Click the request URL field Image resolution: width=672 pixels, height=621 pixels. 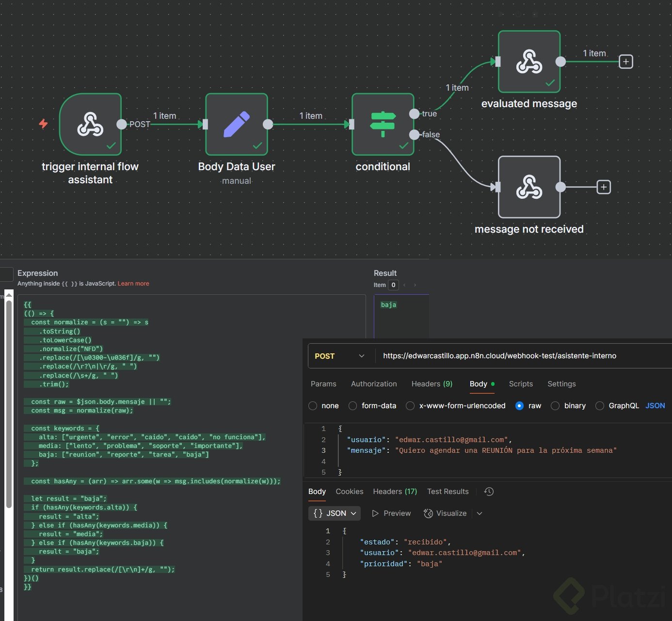[524, 356]
